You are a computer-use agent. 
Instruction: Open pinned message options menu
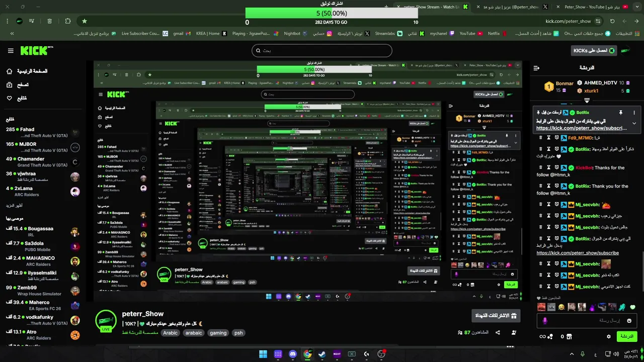(x=634, y=113)
